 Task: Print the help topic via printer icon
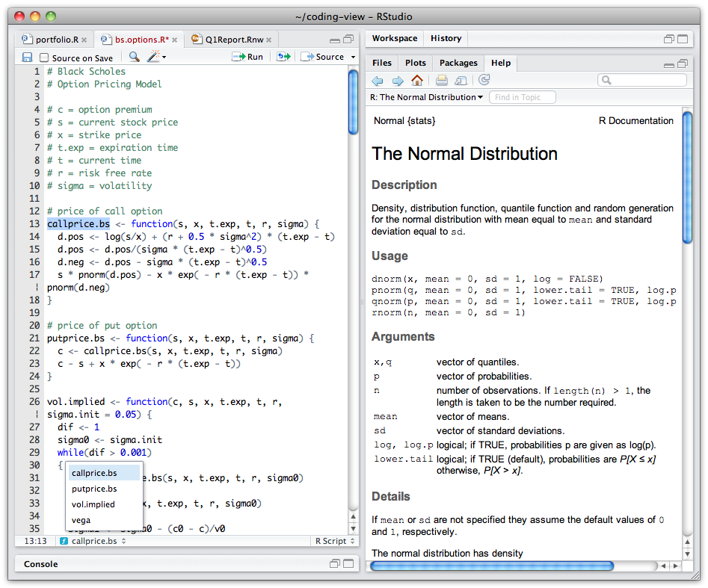[x=442, y=81]
